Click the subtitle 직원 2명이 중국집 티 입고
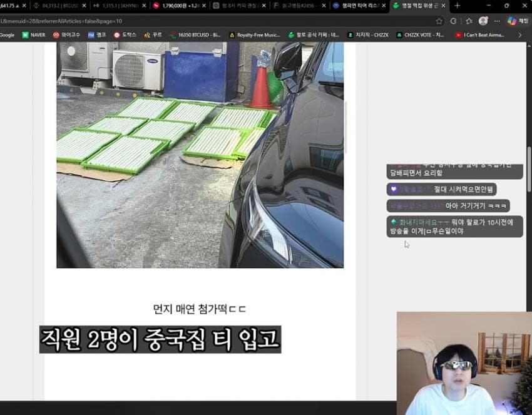 (160, 339)
